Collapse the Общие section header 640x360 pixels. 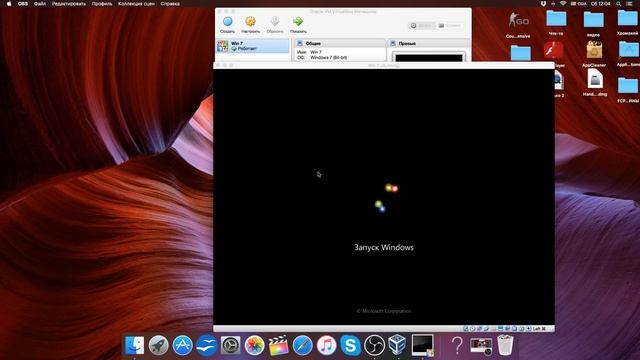[x=340, y=43]
